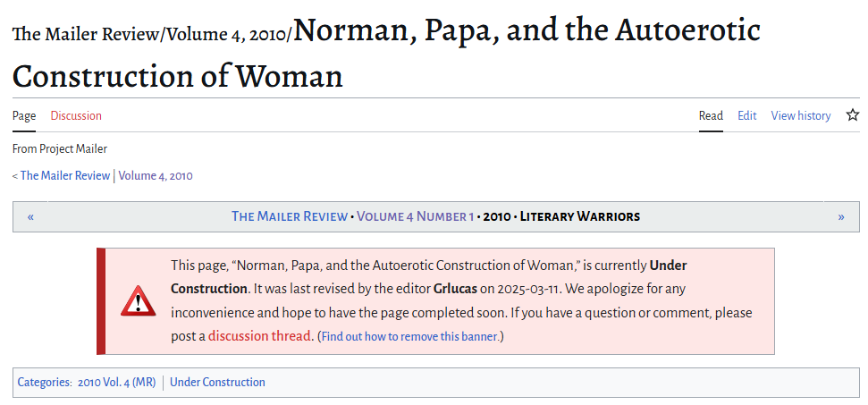Click the watchlist star icon
The image size is (868, 405).
pos(853,115)
